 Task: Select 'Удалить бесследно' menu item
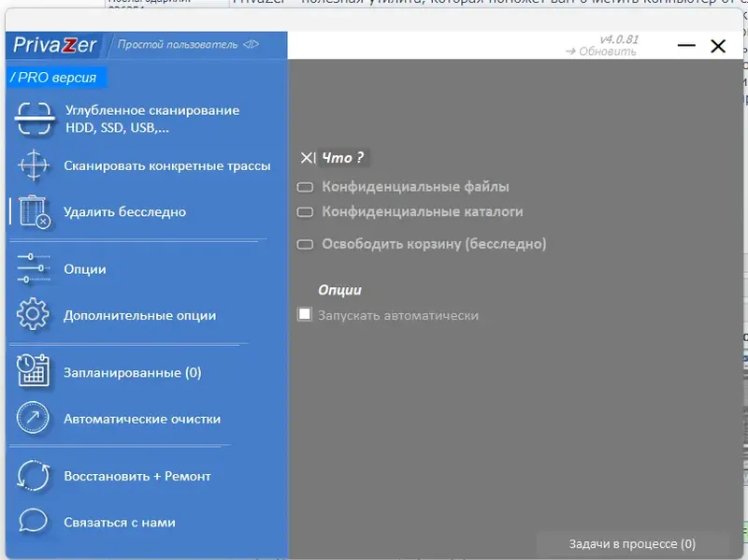point(125,212)
